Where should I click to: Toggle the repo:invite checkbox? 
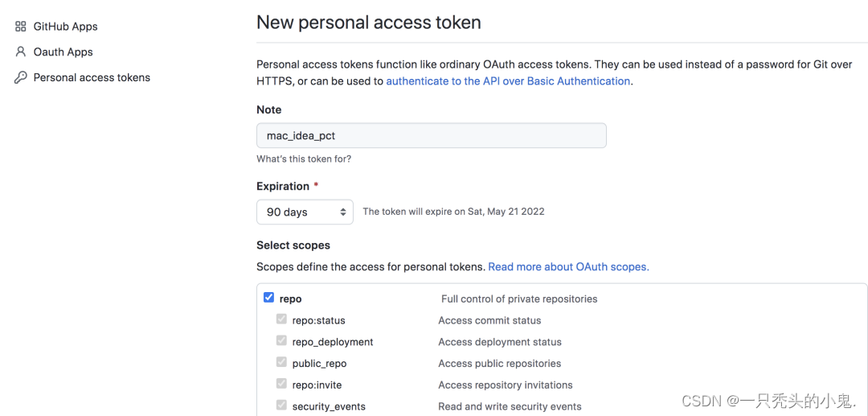[282, 383]
